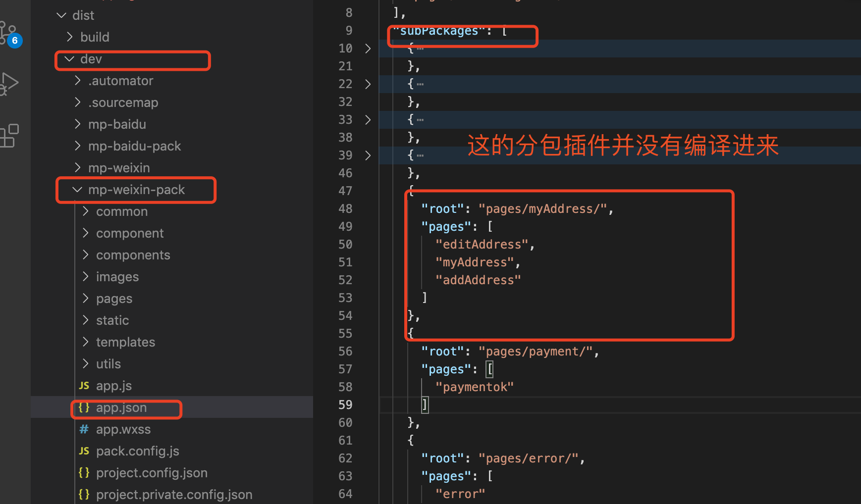The height and width of the screenshot is (504, 861).
Task: Open the app.wxss file
Action: [x=123, y=429]
